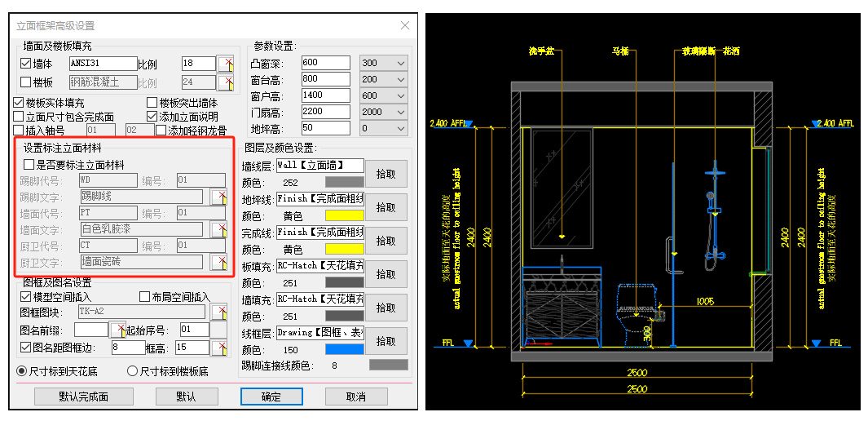Close the 立面框架高级设置 dialog
Image resolution: width=868 pixels, height=421 pixels.
pos(405,25)
